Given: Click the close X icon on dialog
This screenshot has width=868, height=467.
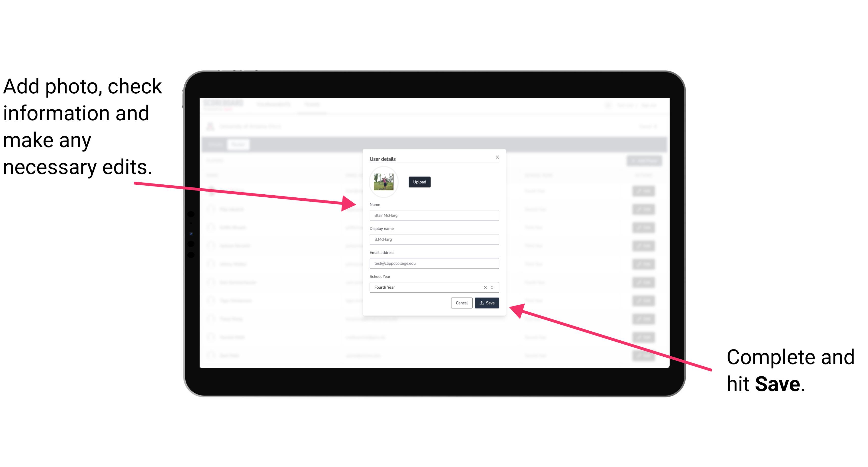Looking at the screenshot, I should [x=498, y=157].
